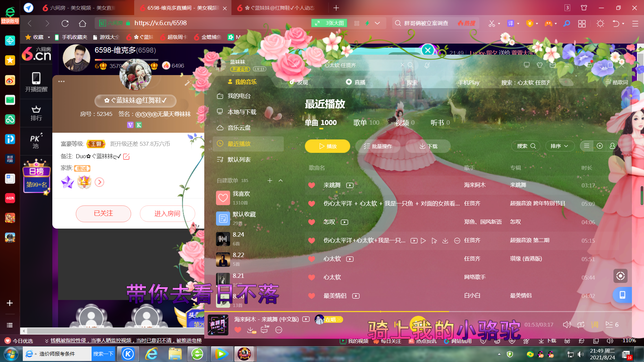Screen dimensions: 644x362
Task: Expand more badges arrow on profile card
Action: click(99, 182)
